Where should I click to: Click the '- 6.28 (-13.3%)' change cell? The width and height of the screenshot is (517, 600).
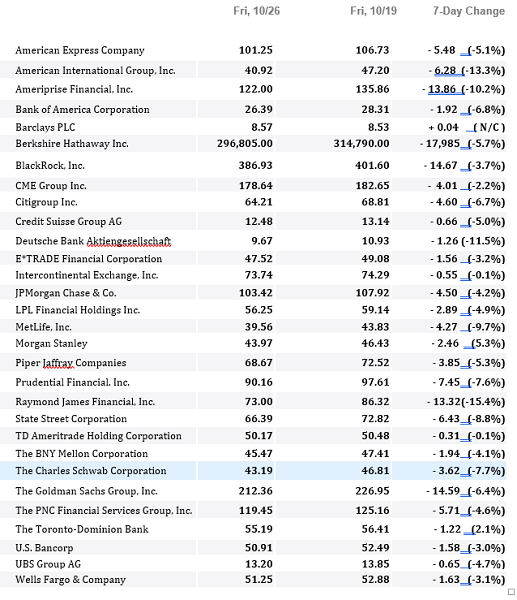[x=467, y=70]
